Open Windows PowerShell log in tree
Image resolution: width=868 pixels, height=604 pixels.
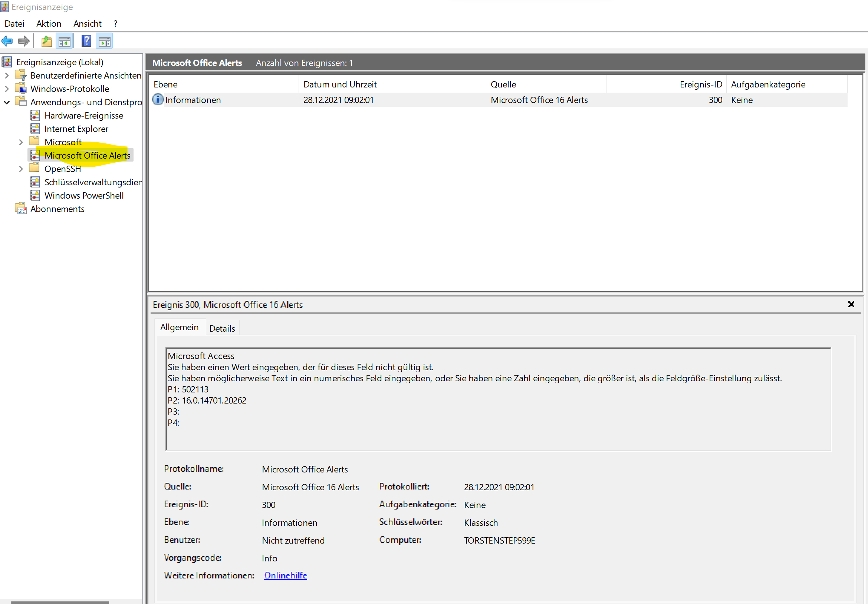(84, 196)
